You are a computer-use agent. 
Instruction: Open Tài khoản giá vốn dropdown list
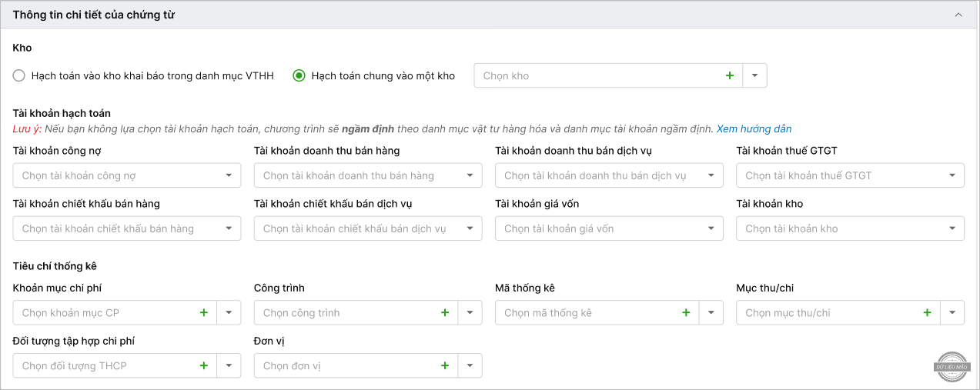pos(711,228)
